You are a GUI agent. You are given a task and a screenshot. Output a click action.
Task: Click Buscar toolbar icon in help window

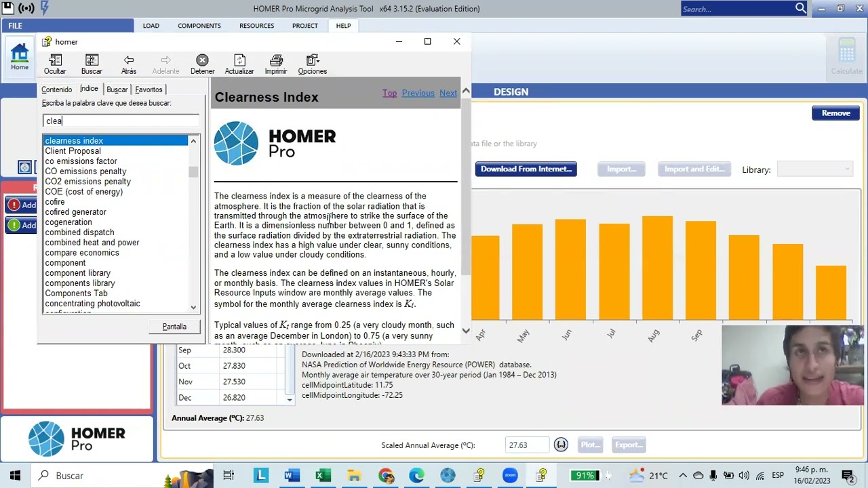[92, 64]
